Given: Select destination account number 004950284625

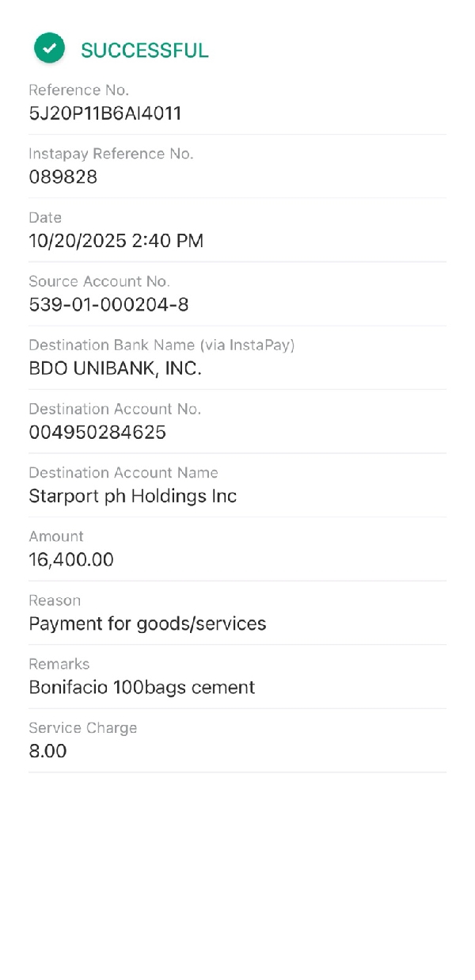Looking at the screenshot, I should [97, 433].
